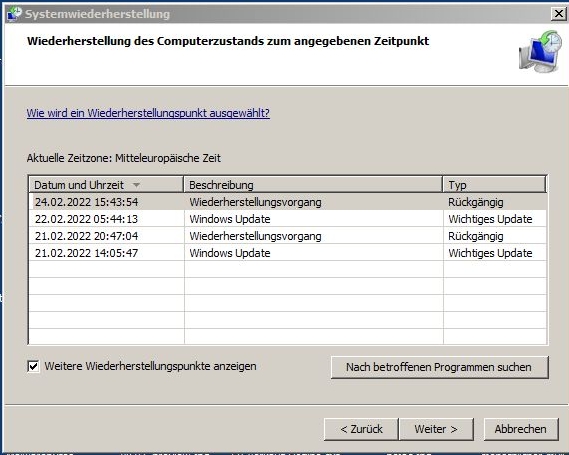569x455 pixels.
Task: Click 'Rückgängig' type in the 21.02.2022 20:47:04 row
Action: [x=475, y=236]
